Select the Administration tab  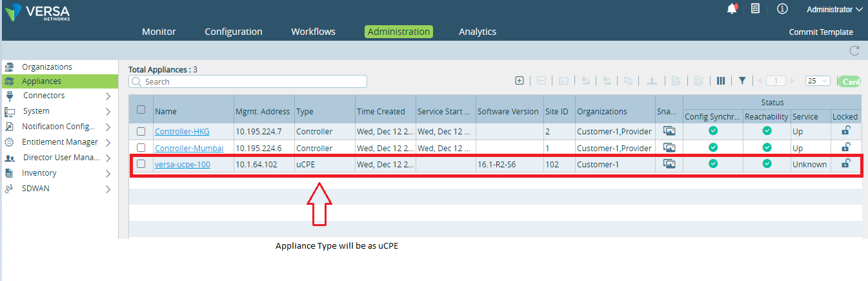tap(399, 32)
